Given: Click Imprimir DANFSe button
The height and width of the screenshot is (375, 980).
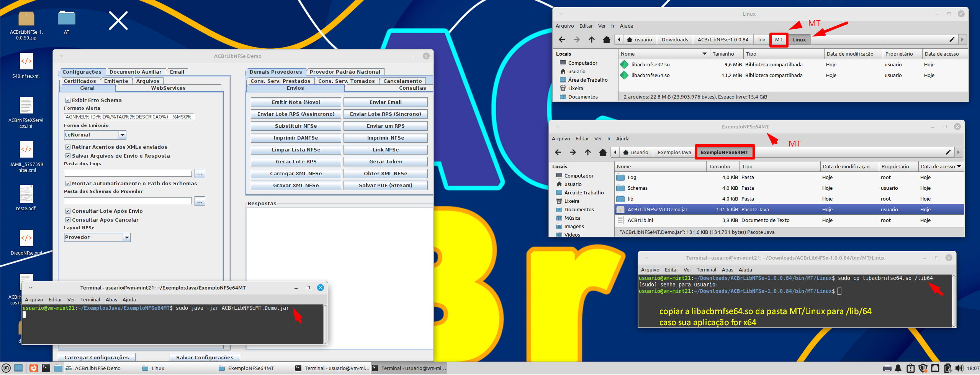Looking at the screenshot, I should pos(296,138).
